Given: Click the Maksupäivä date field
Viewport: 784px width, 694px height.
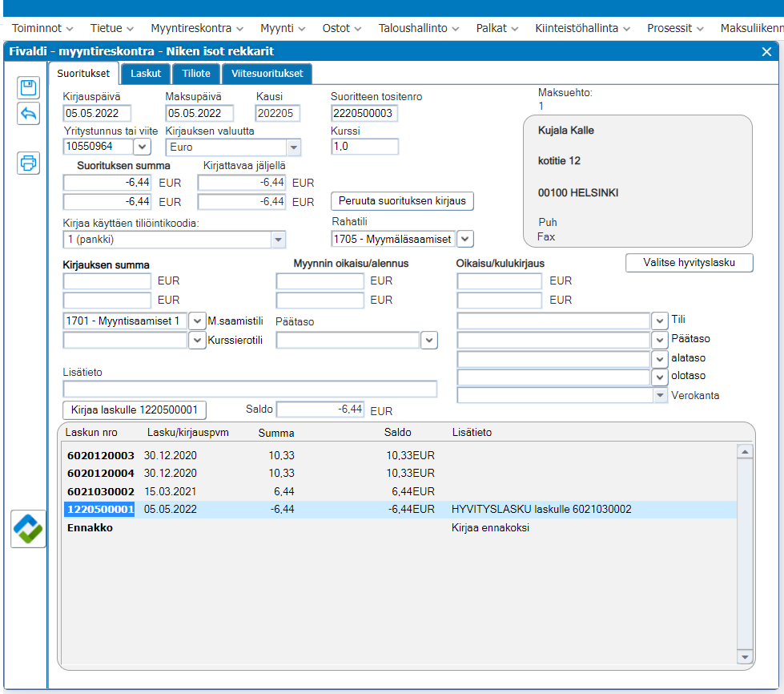Looking at the screenshot, I should point(199,114).
